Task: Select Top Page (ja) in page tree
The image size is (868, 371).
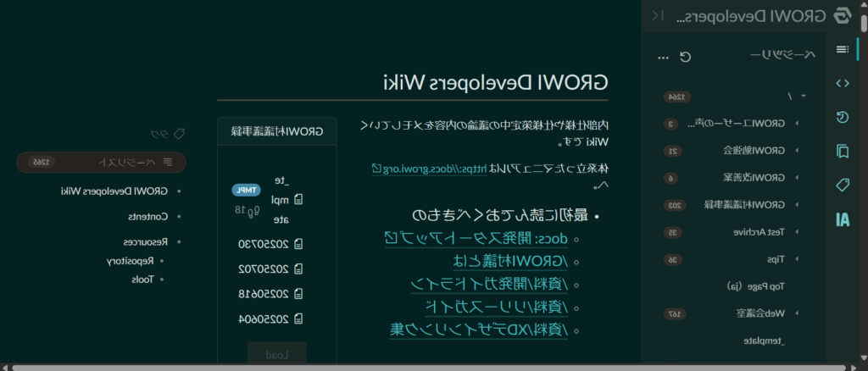Action: [757, 286]
